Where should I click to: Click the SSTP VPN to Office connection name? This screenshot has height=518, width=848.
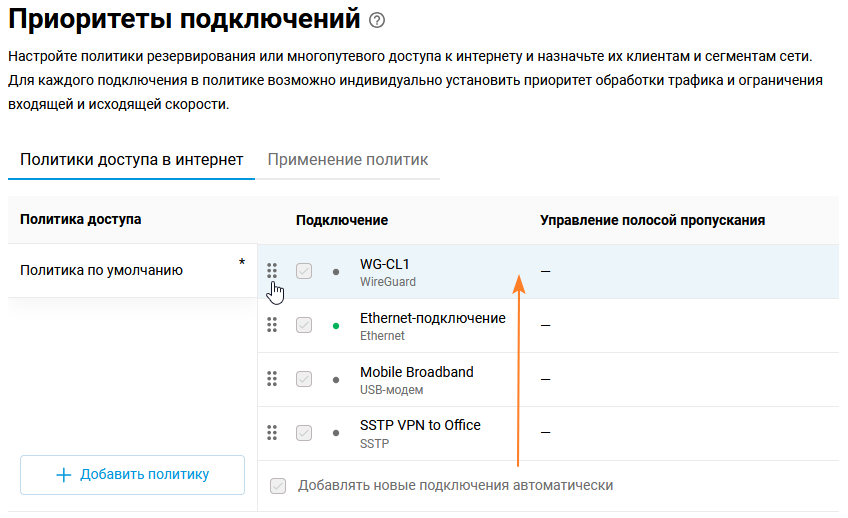click(x=420, y=425)
